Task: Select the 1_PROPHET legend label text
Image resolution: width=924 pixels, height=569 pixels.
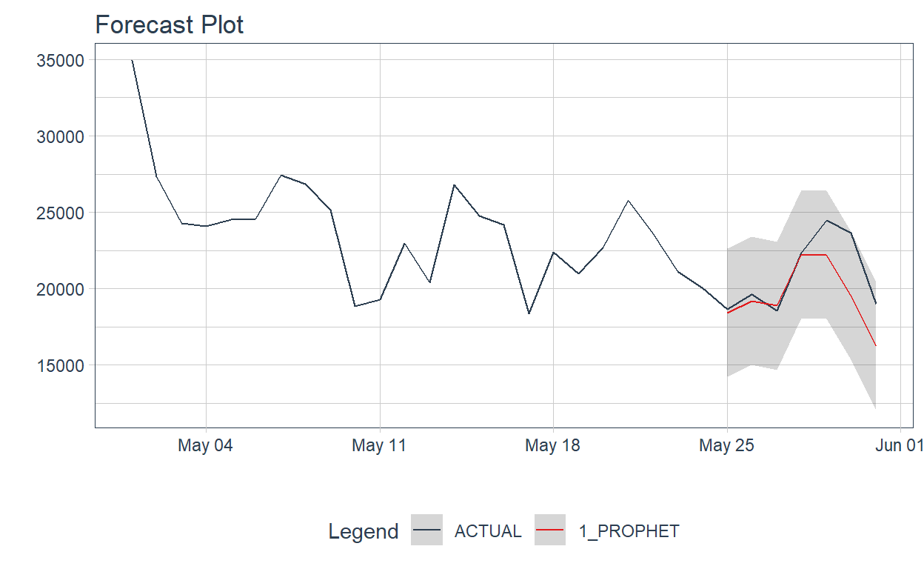Action: click(629, 531)
